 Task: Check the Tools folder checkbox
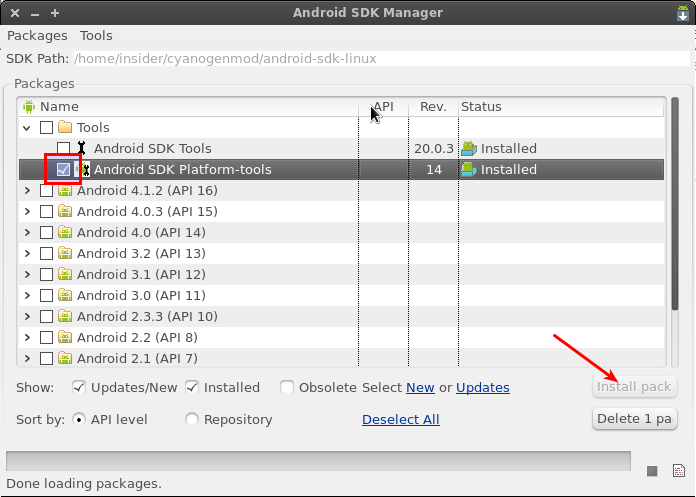(x=46, y=127)
